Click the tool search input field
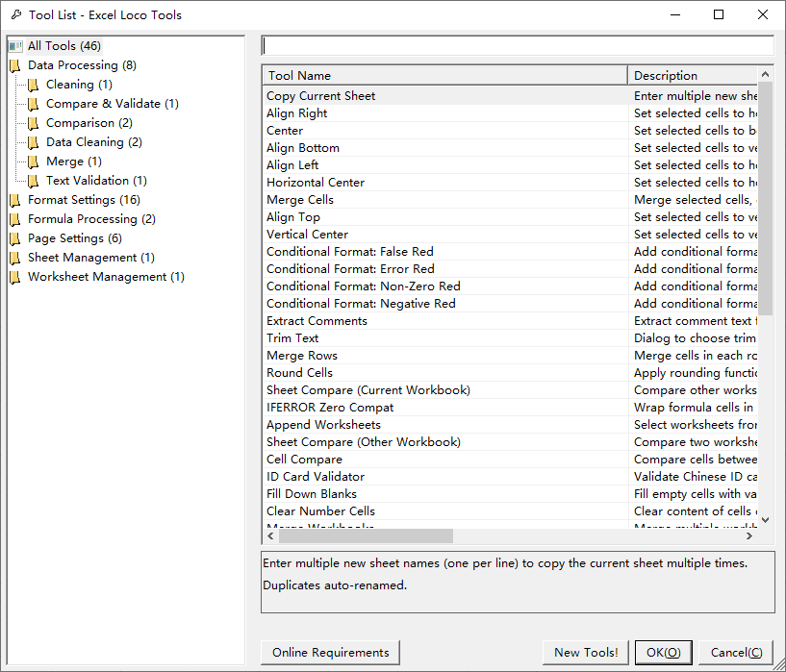Image resolution: width=786 pixels, height=672 pixels. point(518,46)
